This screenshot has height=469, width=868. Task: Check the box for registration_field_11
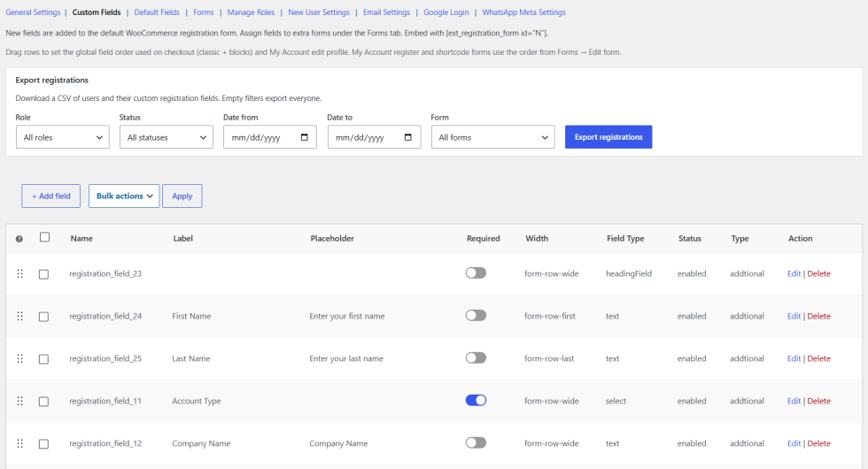coord(43,402)
